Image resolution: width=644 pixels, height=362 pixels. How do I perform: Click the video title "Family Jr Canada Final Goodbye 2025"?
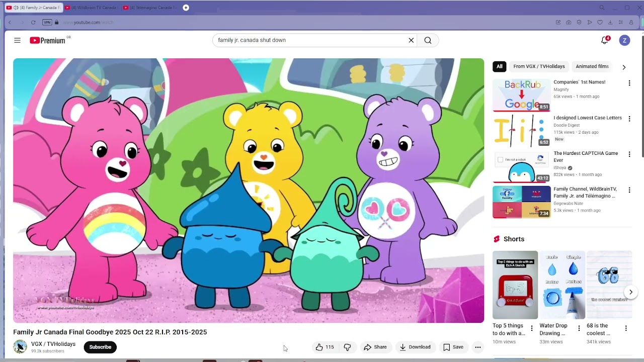pos(110,332)
